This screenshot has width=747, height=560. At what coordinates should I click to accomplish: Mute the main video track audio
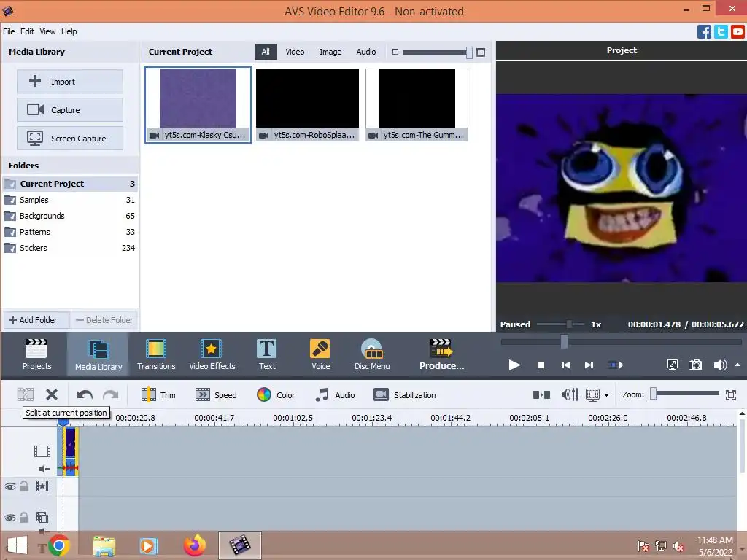[x=44, y=469]
